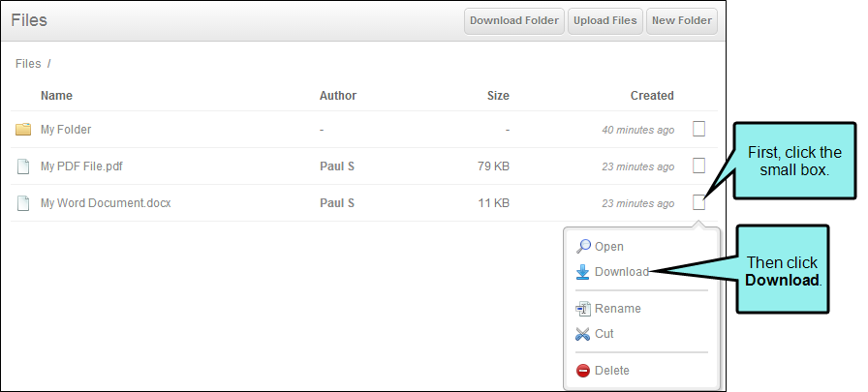Viewport: 868px width, 392px height.
Task: Click 23 minutes ago in PDF row
Action: (638, 166)
